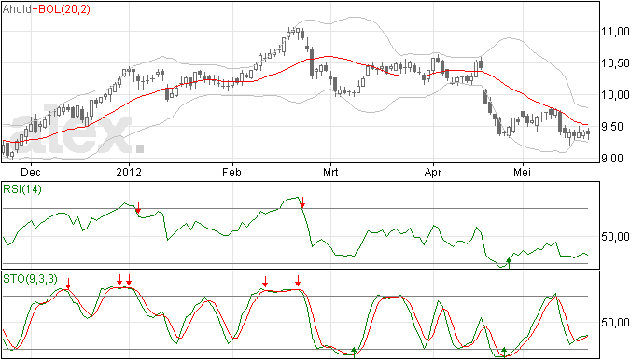The height and width of the screenshot is (361, 644).
Task: Click the STO red sell arrow over the 2012 gridline
Action: point(129,280)
